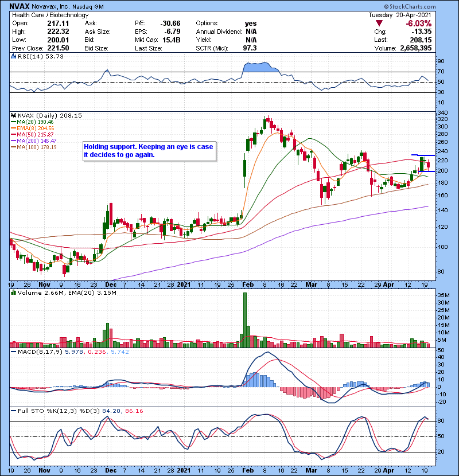
Task: Click the blue shaded overbought RSI area
Action: click(x=260, y=67)
